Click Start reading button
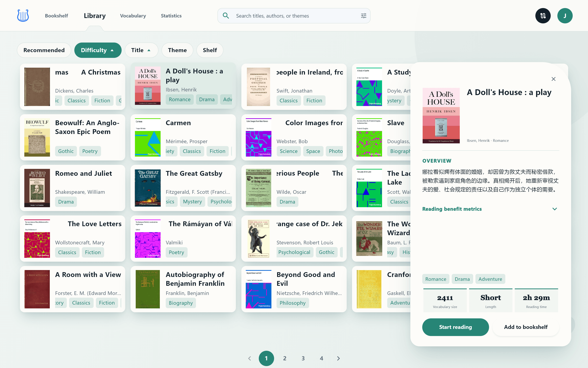 (x=455, y=327)
